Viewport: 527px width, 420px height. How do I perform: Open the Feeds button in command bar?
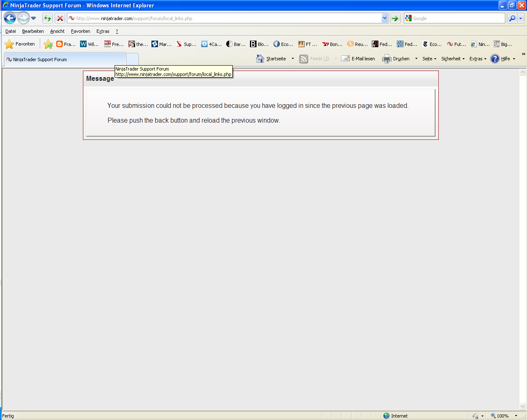point(314,59)
